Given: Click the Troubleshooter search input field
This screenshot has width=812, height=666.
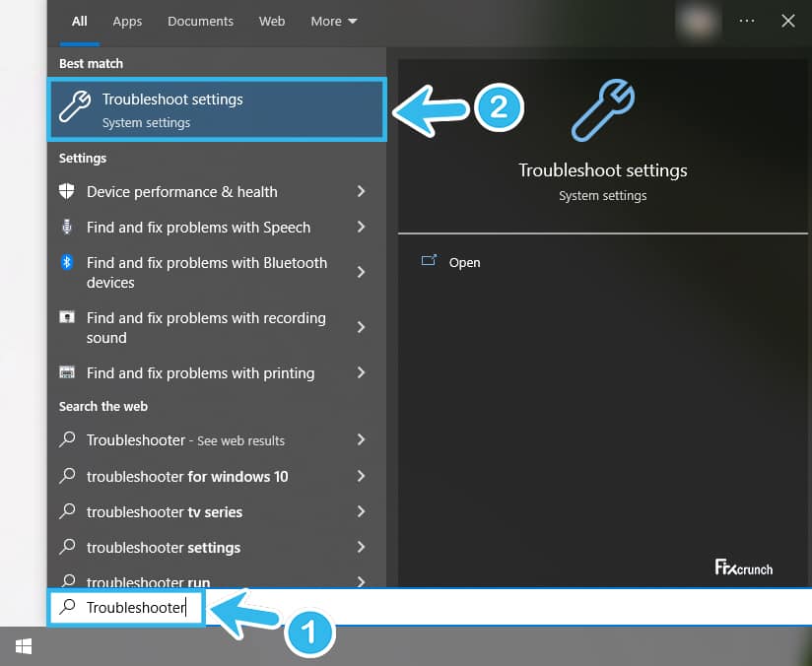Looking at the screenshot, I should point(430,607).
